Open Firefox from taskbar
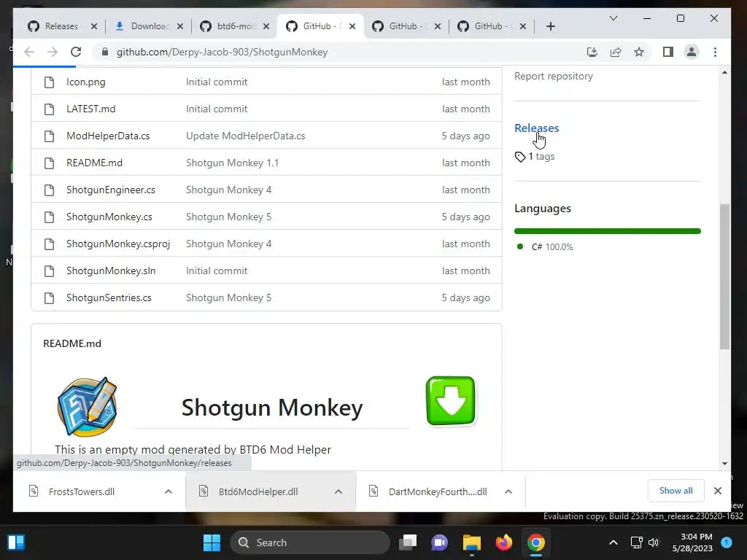747x560 pixels. tap(503, 542)
